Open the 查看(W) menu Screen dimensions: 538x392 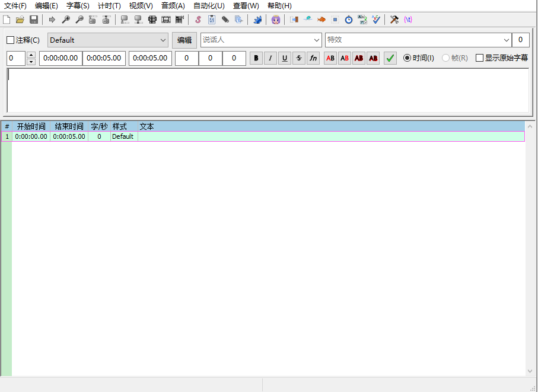pyautogui.click(x=246, y=6)
